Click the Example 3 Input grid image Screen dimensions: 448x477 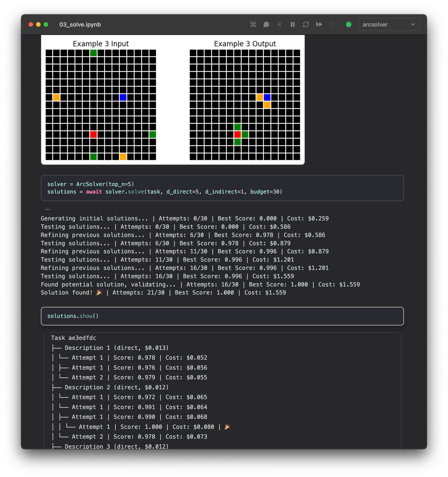click(101, 105)
